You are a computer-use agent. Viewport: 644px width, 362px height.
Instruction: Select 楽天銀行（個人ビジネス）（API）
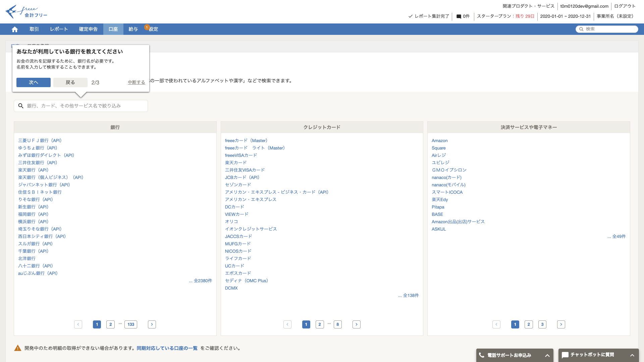coord(51,178)
